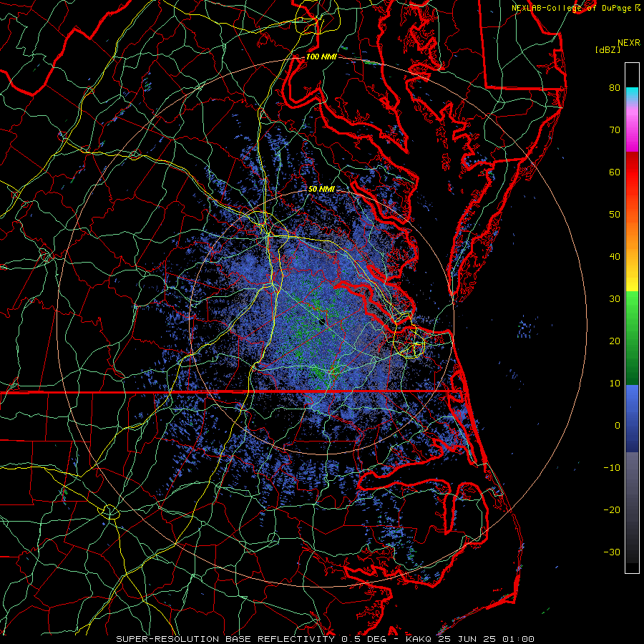Click the 60 dBZ scale value
The width and height of the screenshot is (644, 644).
click(x=615, y=172)
